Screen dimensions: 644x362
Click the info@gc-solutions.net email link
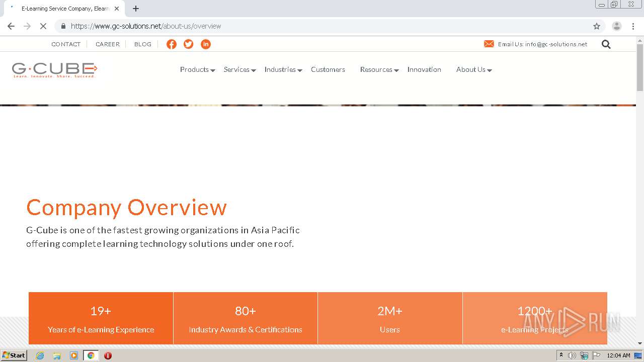[x=556, y=44]
